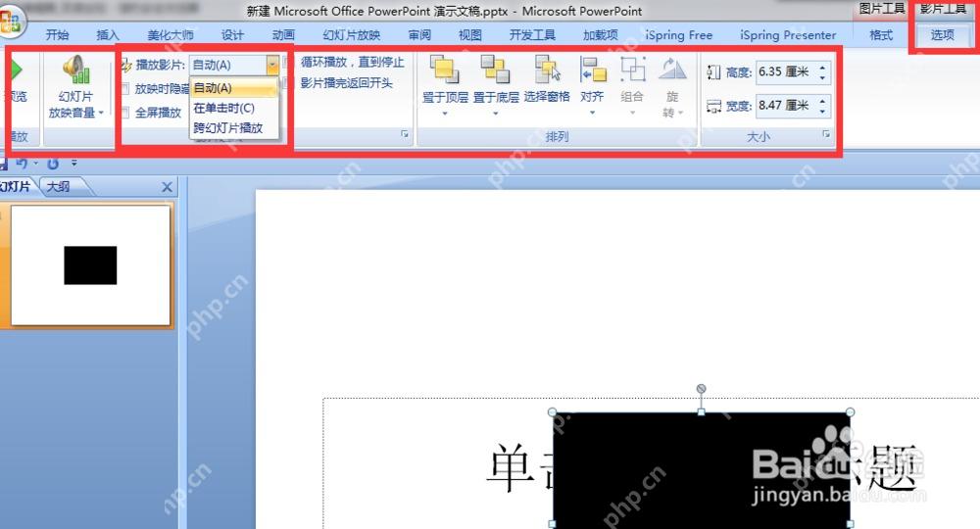
Task: Switch to the 动画 ribbon tab
Action: tap(283, 35)
